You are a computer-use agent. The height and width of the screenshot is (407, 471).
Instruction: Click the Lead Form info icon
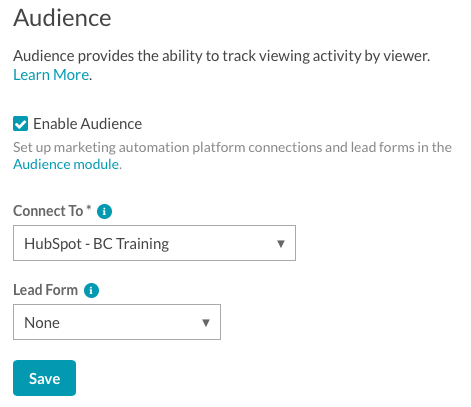point(91,290)
